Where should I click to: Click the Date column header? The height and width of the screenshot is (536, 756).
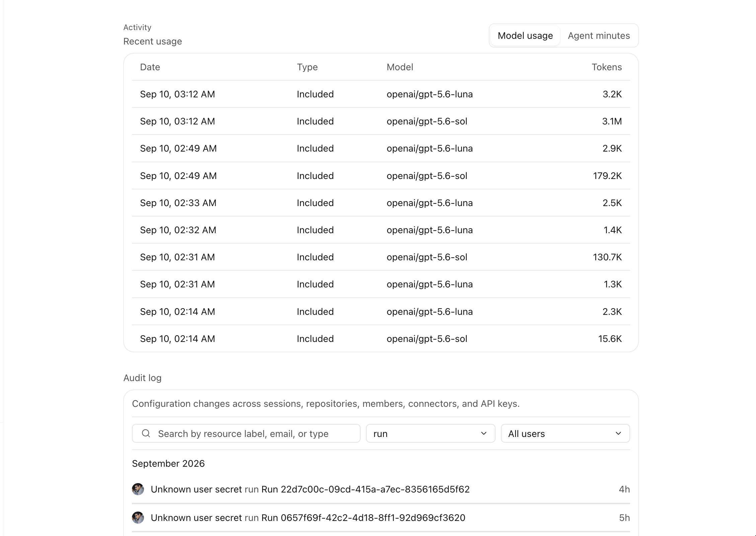coord(150,67)
